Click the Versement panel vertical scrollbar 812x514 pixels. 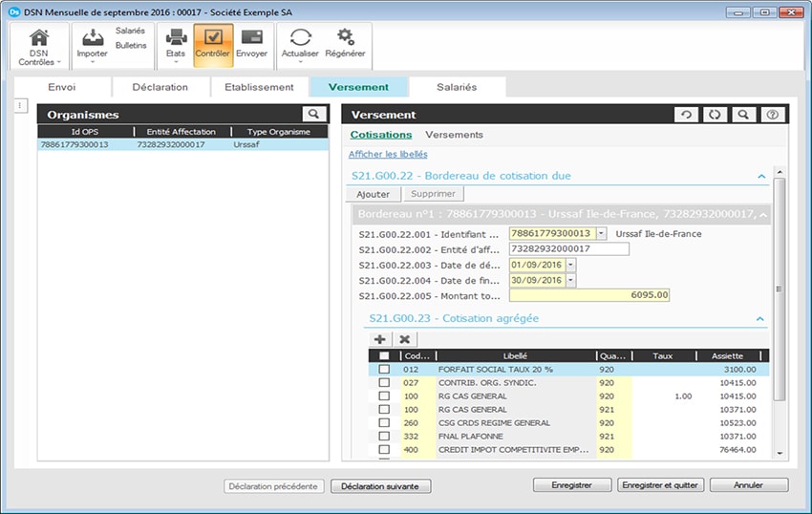pyautogui.click(x=780, y=289)
